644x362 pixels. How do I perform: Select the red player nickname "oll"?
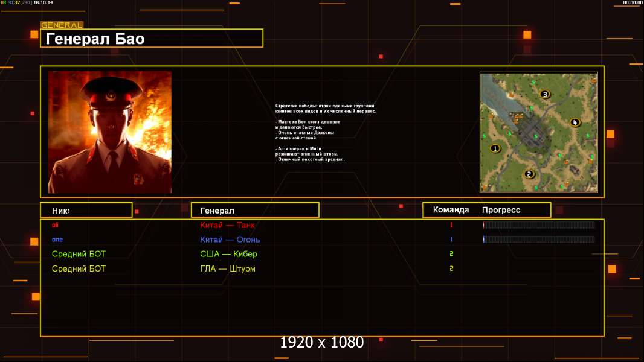(x=55, y=224)
